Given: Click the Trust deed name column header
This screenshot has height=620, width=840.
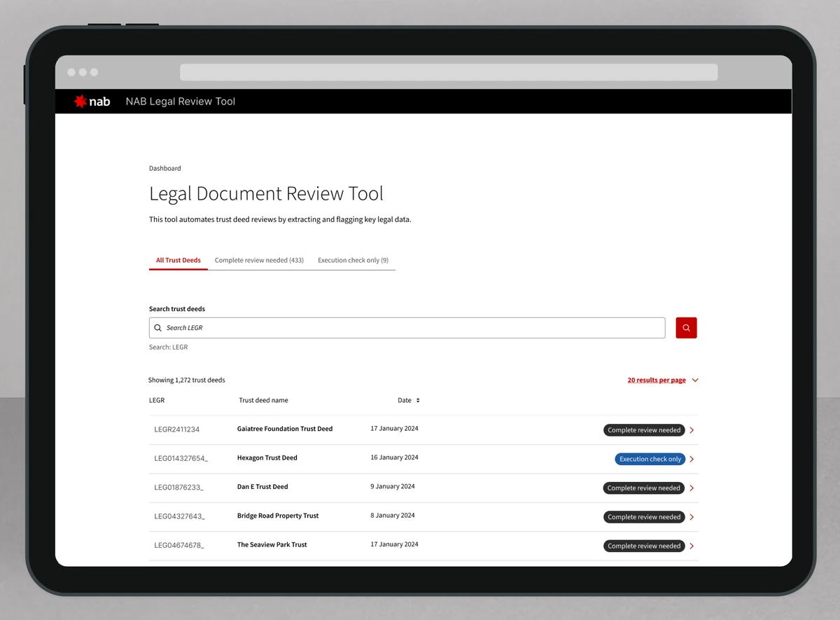Looking at the screenshot, I should 263,401.
